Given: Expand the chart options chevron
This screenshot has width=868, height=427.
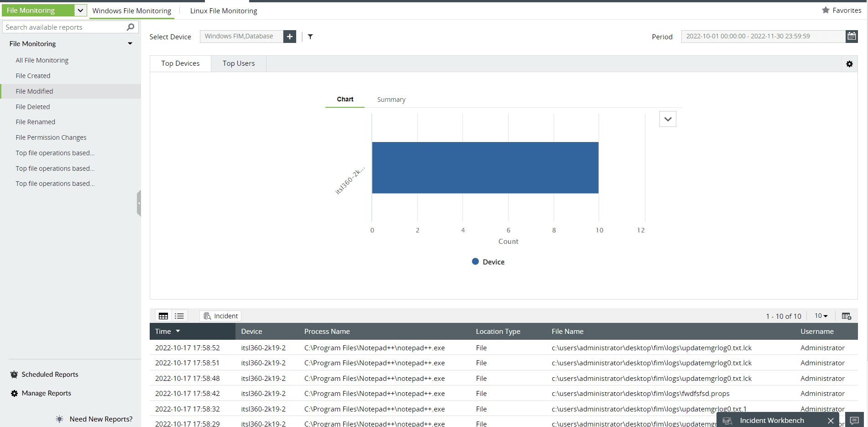Looking at the screenshot, I should click(668, 119).
